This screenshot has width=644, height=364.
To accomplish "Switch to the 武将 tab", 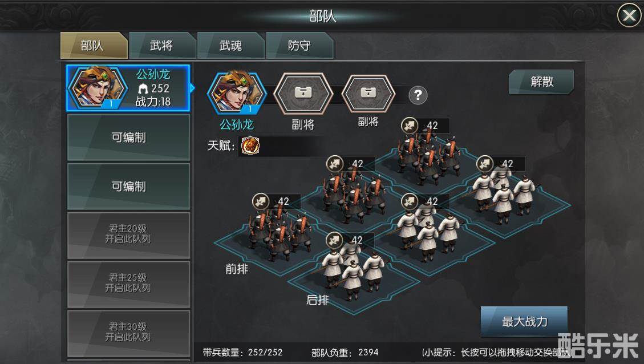I will point(162,46).
